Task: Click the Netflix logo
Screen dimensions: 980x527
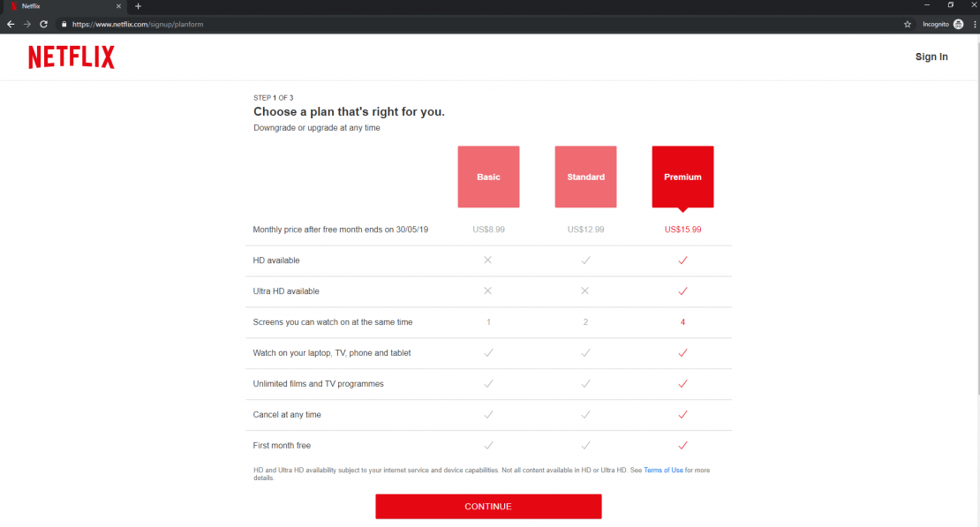Action: pyautogui.click(x=72, y=57)
